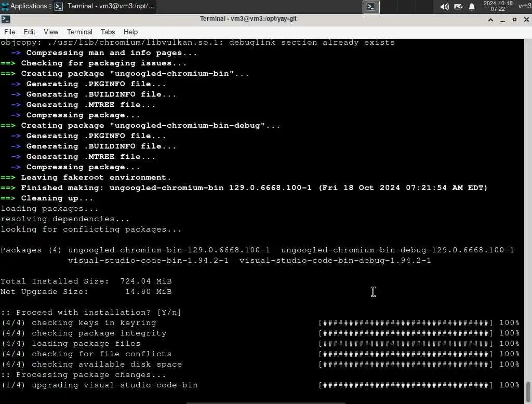Close the terminal window
Viewport: 532px width, 404px height.
click(x=526, y=20)
